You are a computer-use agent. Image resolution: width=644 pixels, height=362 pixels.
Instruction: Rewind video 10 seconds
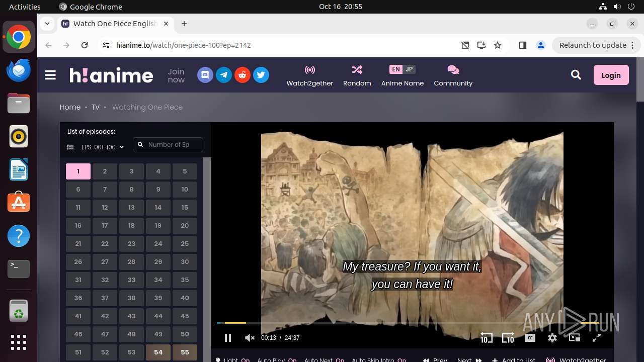pos(486,338)
